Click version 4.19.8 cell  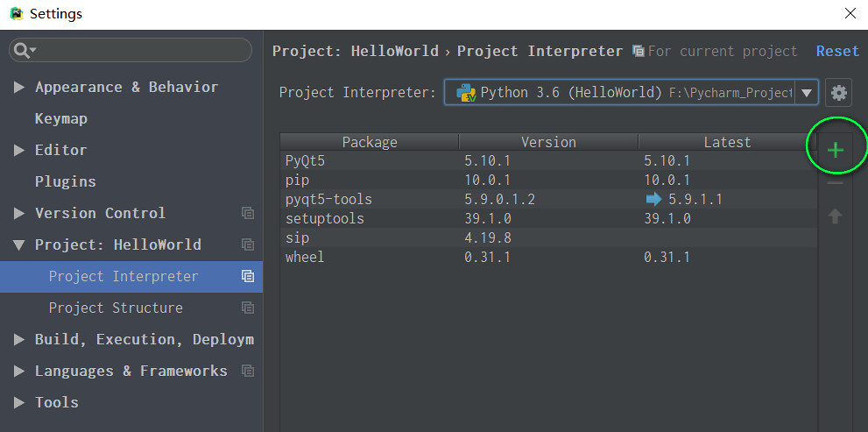click(488, 238)
